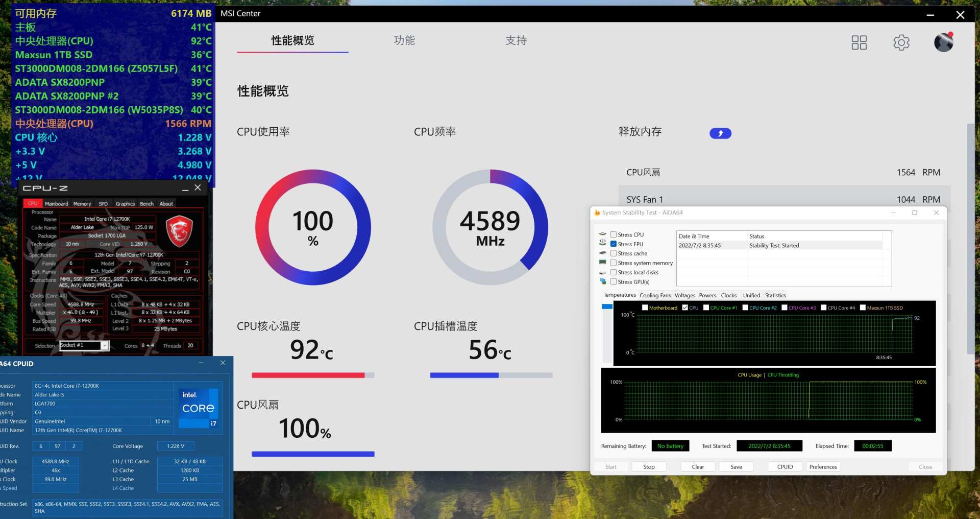Toggle the CPU Core #1 graph checkbox
The image size is (980, 519).
706,308
